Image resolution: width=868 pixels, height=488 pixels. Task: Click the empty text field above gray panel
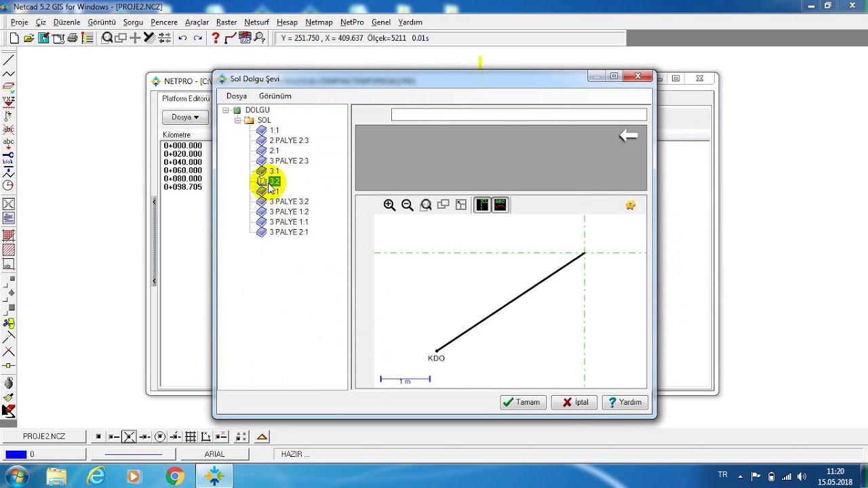click(x=519, y=115)
